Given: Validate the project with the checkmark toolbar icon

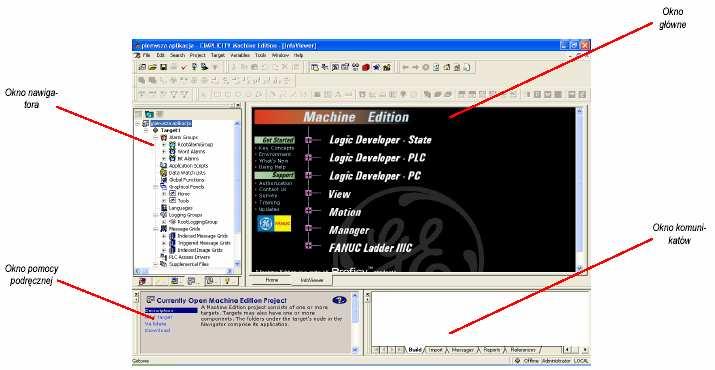Looking at the screenshot, I should pyautogui.click(x=184, y=68).
